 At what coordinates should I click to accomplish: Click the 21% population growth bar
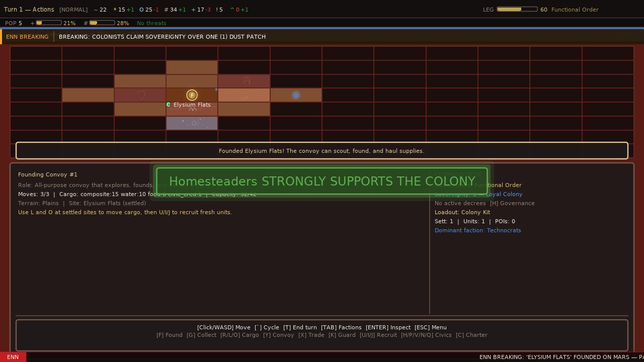tap(49, 23)
